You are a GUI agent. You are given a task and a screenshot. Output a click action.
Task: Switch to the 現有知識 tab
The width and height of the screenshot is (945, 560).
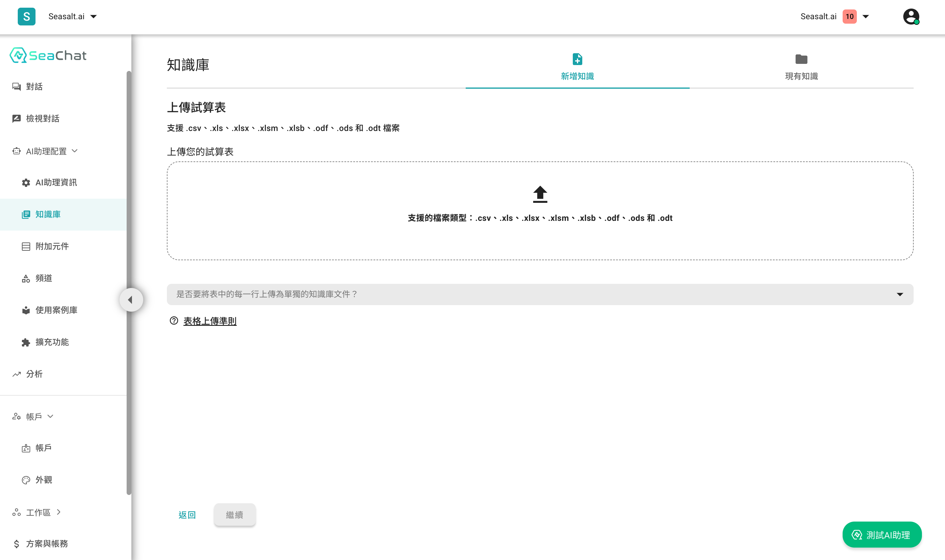coord(801,67)
